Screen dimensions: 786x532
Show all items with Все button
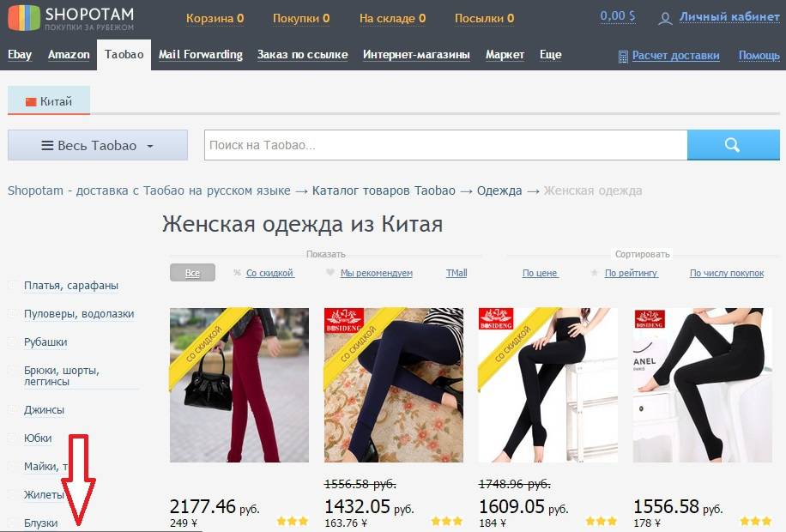pos(192,273)
